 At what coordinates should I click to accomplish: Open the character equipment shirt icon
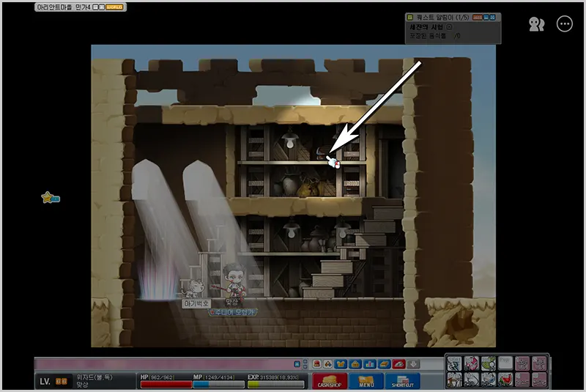[x=341, y=364]
